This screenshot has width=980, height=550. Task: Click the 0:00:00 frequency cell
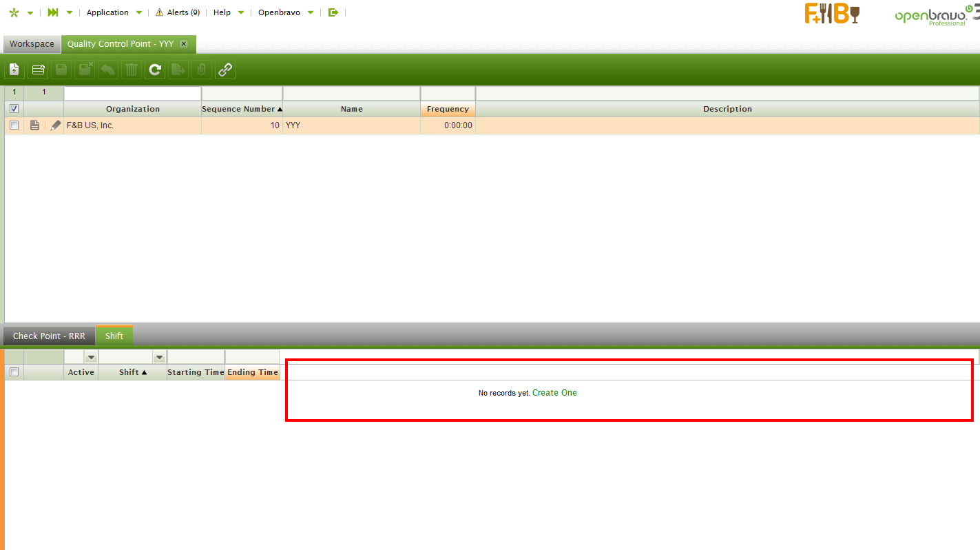(448, 125)
